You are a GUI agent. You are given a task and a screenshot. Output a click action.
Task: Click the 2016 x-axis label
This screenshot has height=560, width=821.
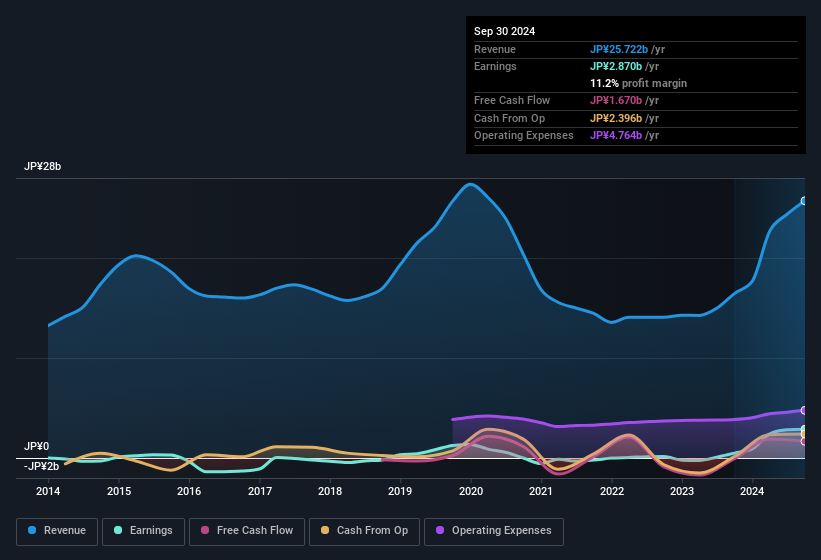click(189, 491)
